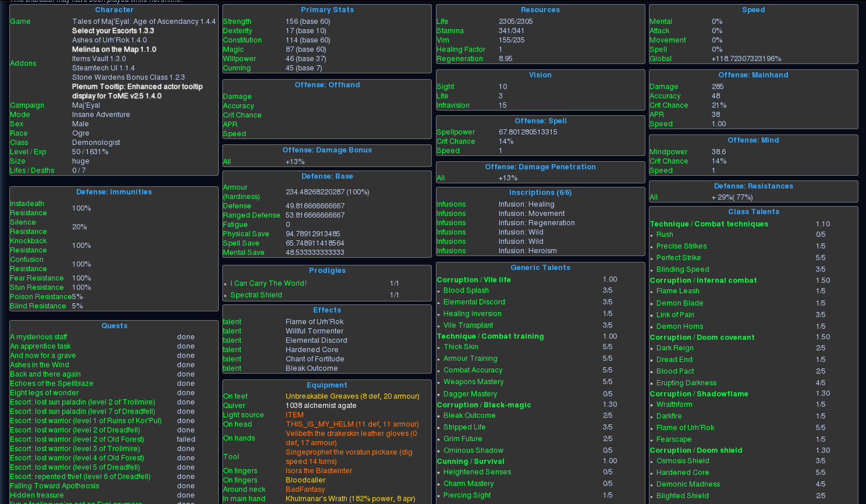Click the 'Ashes of Urh'Rok 1.4.0' addon entry
The height and width of the screenshot is (504, 866).
[109, 40]
